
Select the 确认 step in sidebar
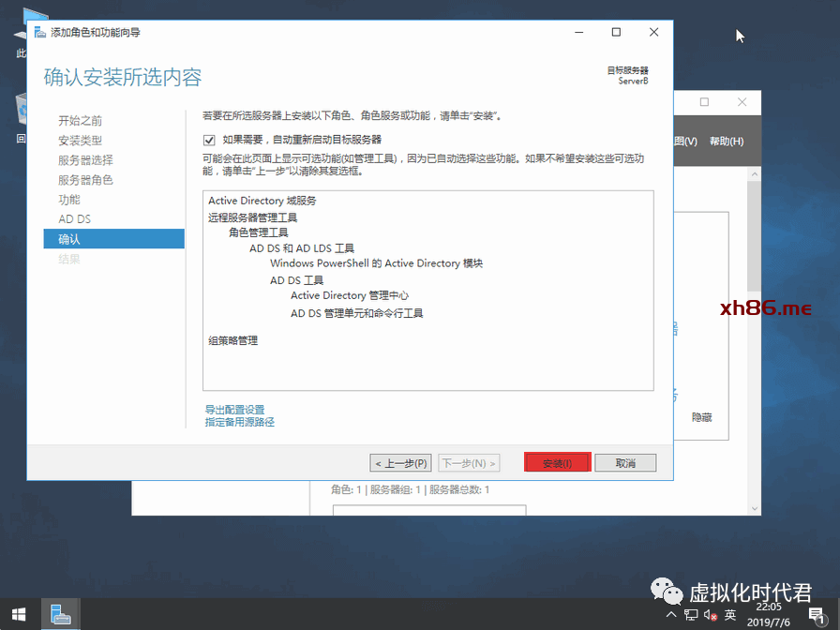114,239
